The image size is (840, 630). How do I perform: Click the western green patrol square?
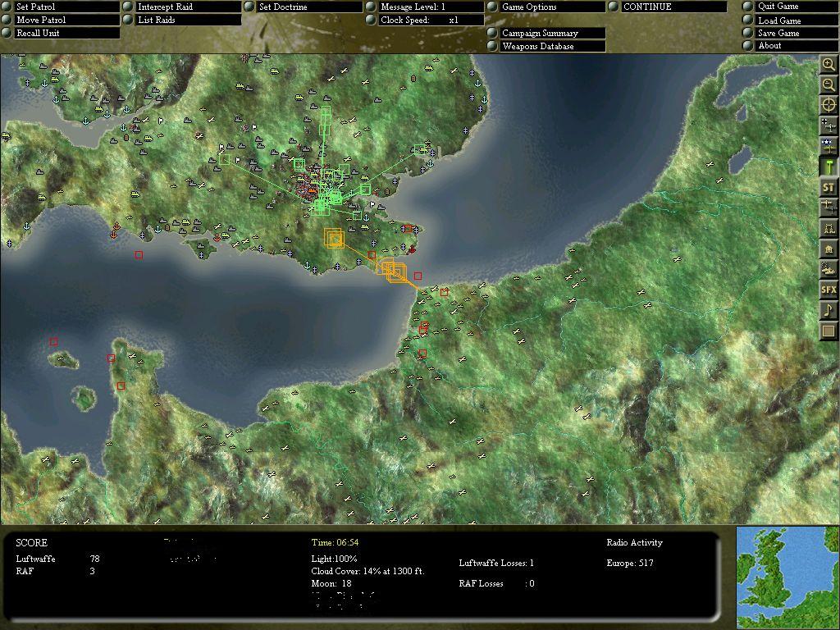tap(225, 159)
